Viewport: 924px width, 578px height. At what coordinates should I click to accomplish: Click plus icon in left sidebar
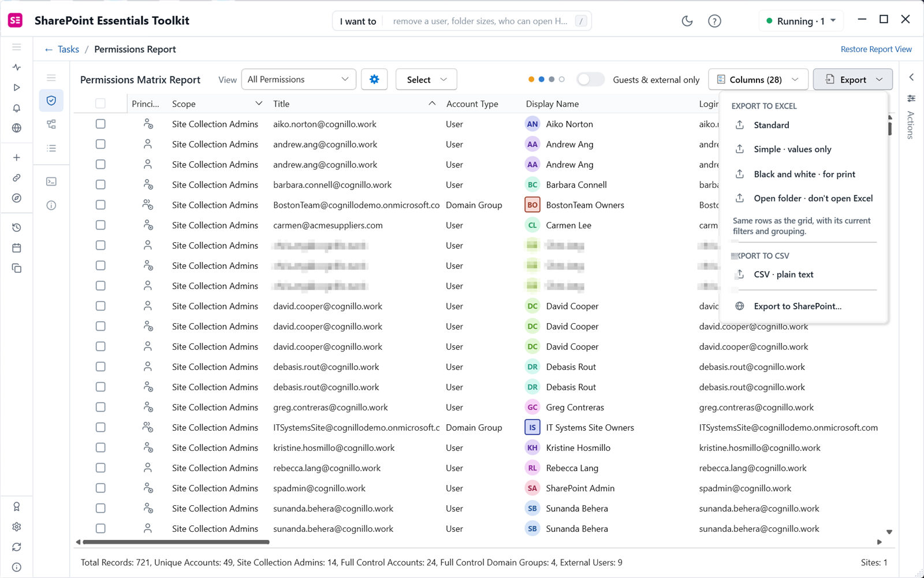(x=17, y=158)
